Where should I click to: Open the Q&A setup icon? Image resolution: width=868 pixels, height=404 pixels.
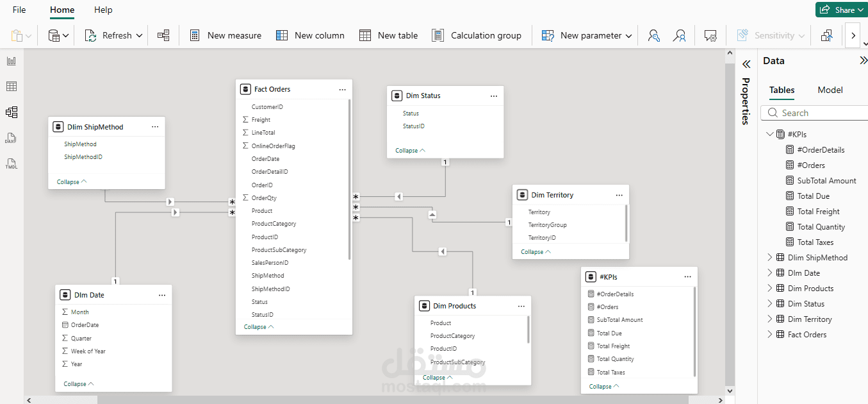pos(710,35)
